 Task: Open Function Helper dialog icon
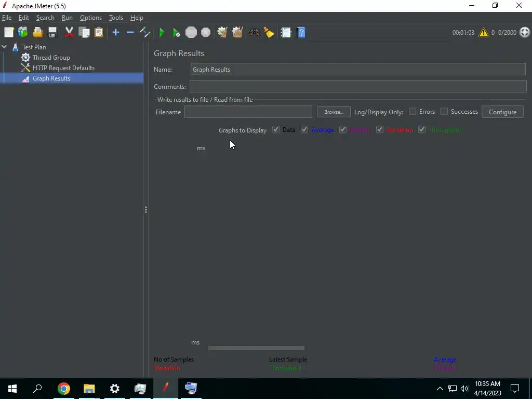[286, 33]
